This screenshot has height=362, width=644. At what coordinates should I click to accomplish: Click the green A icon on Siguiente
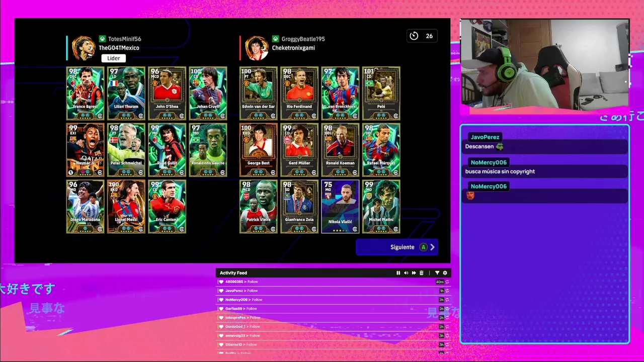423,247
